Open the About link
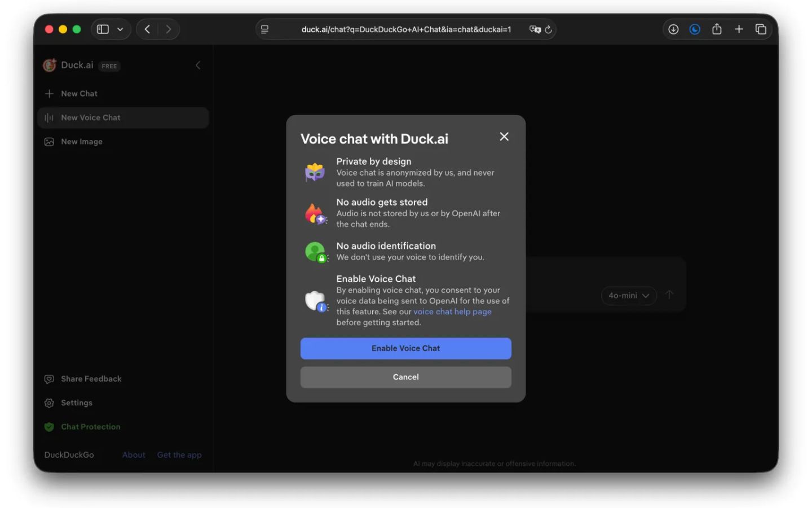This screenshot has width=812, height=508. tap(134, 455)
